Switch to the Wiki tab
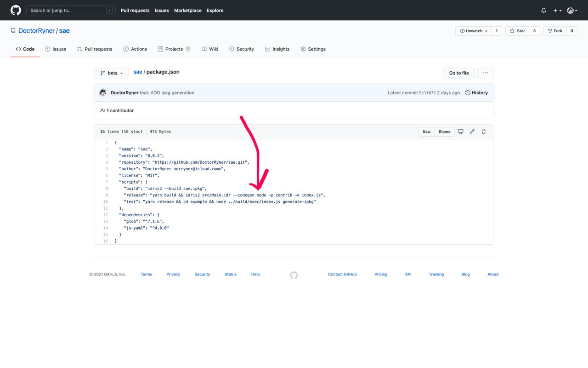588x368 pixels. (x=210, y=49)
